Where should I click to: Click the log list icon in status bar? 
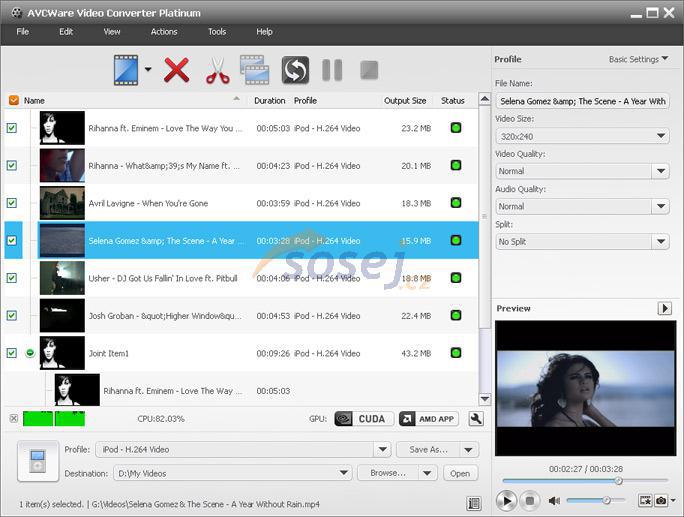(474, 503)
